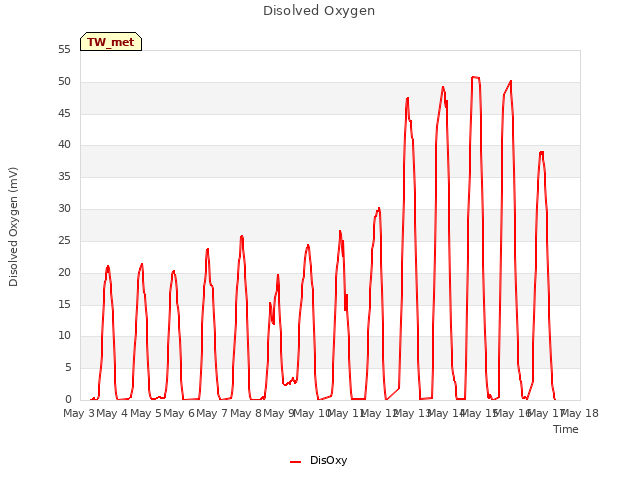Viewport: 640px width, 480px height.
Task: Click the y-axis value 20
Action: (64, 273)
